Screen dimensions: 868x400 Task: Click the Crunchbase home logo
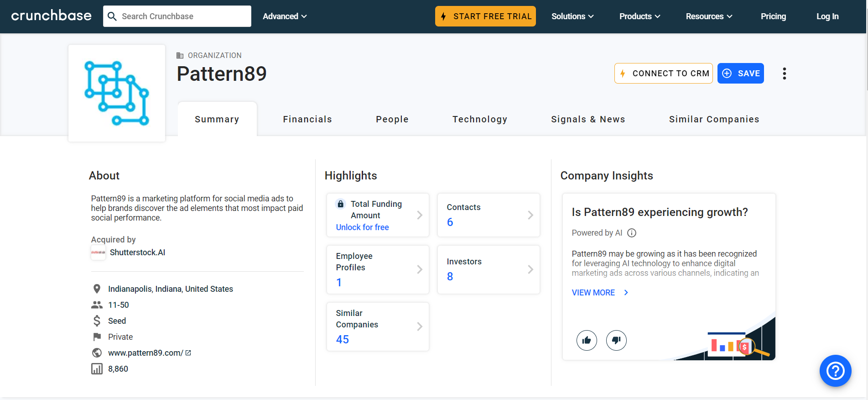pos(51,16)
